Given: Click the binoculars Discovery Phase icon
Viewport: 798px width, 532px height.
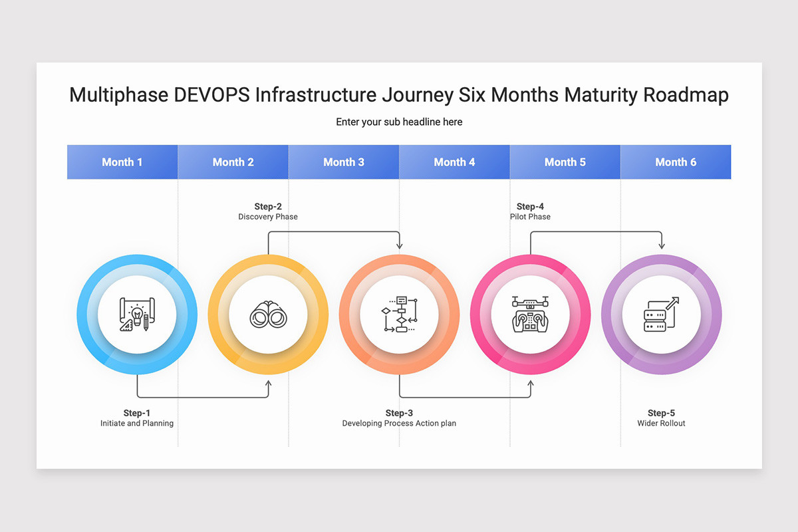Looking at the screenshot, I should pyautogui.click(x=267, y=314).
